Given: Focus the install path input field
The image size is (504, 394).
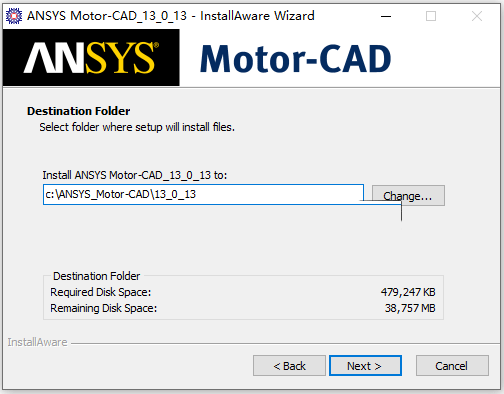Looking at the screenshot, I should click(203, 194).
